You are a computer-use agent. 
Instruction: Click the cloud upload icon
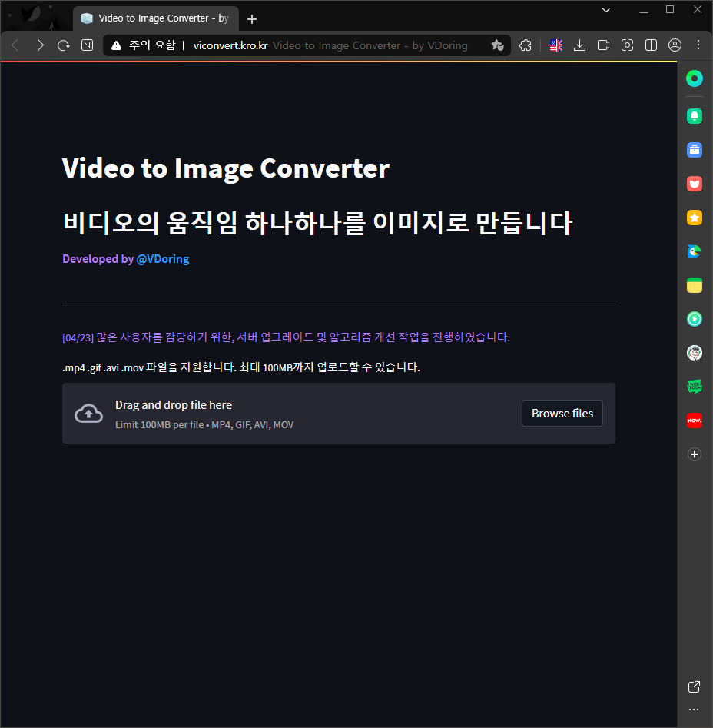tap(88, 414)
